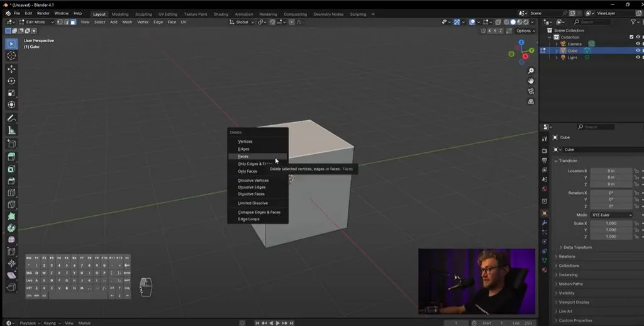Select the Smooth tool
The height and width of the screenshot is (326, 644).
coord(11,240)
